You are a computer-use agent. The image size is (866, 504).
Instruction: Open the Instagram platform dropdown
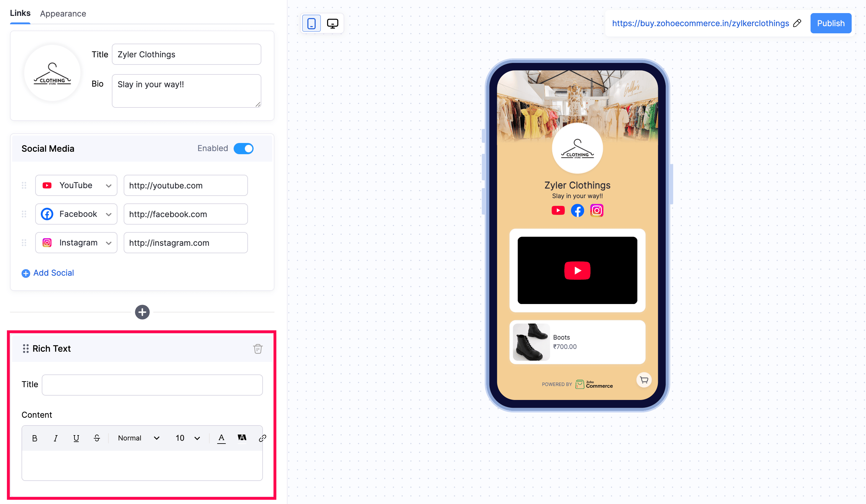[76, 243]
